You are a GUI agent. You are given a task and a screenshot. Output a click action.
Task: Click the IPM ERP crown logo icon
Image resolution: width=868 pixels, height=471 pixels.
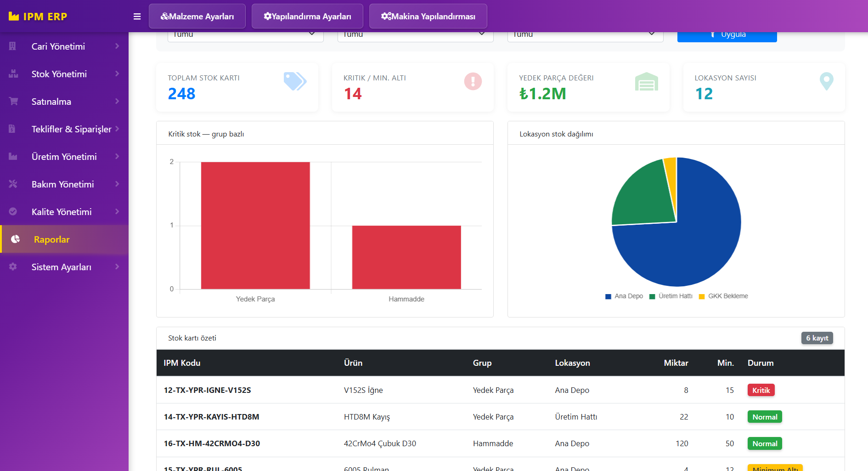[14, 17]
